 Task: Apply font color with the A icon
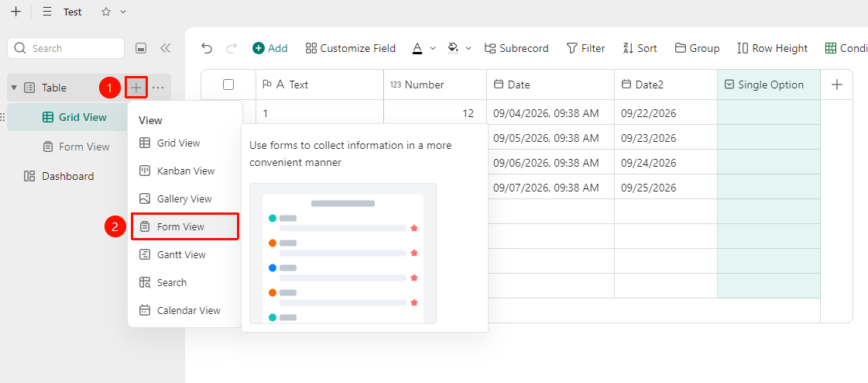417,48
